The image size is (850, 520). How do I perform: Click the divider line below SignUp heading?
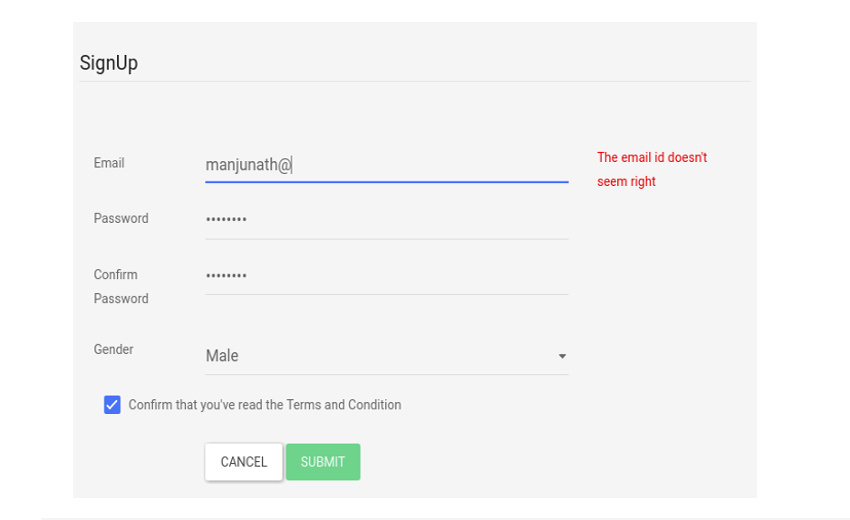pyautogui.click(x=414, y=81)
